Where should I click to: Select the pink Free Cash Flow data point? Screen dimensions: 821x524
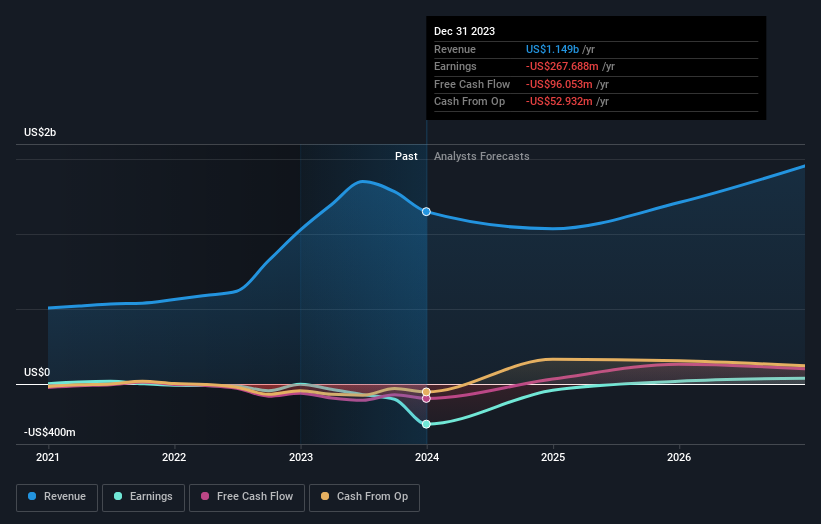[x=426, y=399]
